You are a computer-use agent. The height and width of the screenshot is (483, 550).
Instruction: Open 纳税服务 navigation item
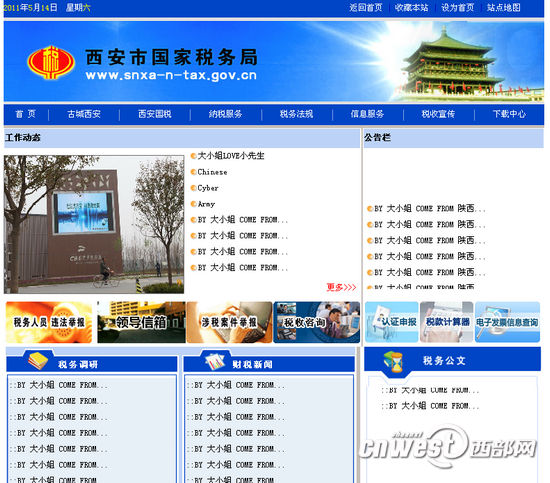226,114
